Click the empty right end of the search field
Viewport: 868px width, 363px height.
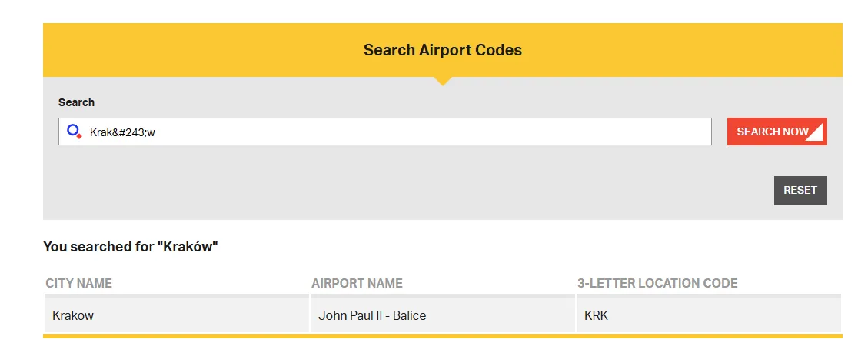[x=653, y=132]
